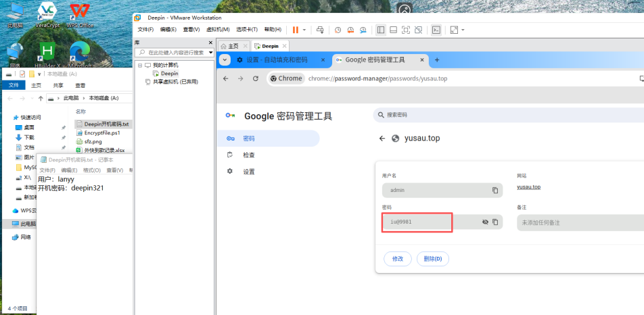Open 格式(O) menu in Notepad
Viewport: 644px width, 315px height.
tap(91, 170)
